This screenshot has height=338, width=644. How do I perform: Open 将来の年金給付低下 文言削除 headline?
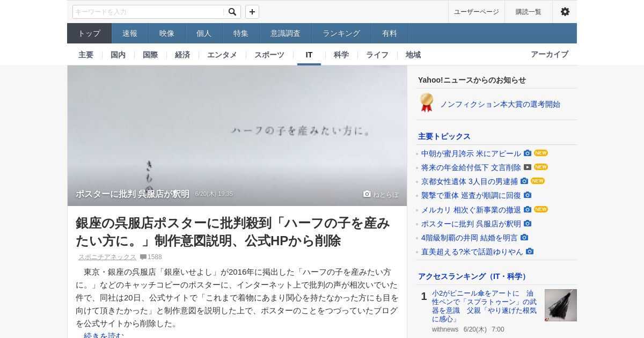tap(471, 167)
